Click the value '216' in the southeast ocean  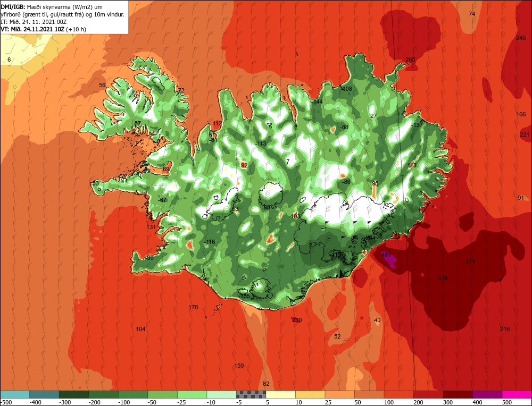(505, 329)
